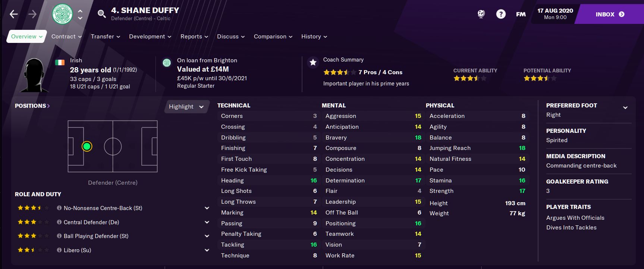
Task: Click the globe icon in top bar
Action: tap(481, 14)
